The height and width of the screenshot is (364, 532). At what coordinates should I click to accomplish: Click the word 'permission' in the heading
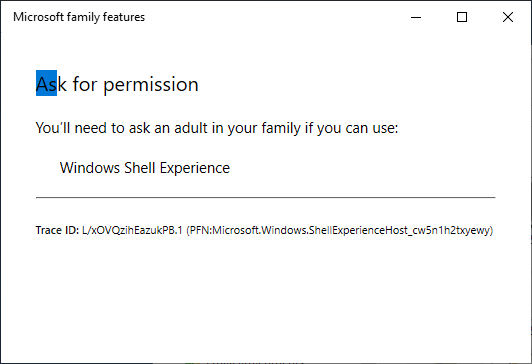pyautogui.click(x=151, y=85)
